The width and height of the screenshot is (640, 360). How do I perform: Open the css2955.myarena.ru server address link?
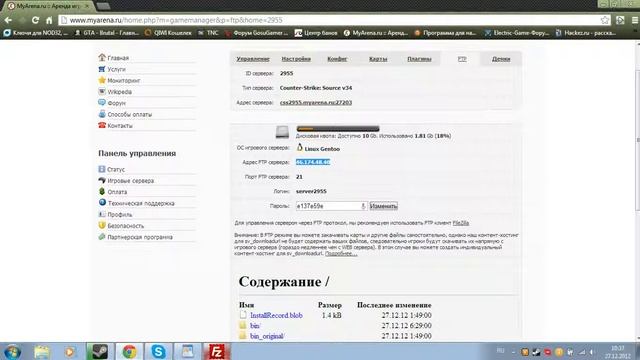316,102
